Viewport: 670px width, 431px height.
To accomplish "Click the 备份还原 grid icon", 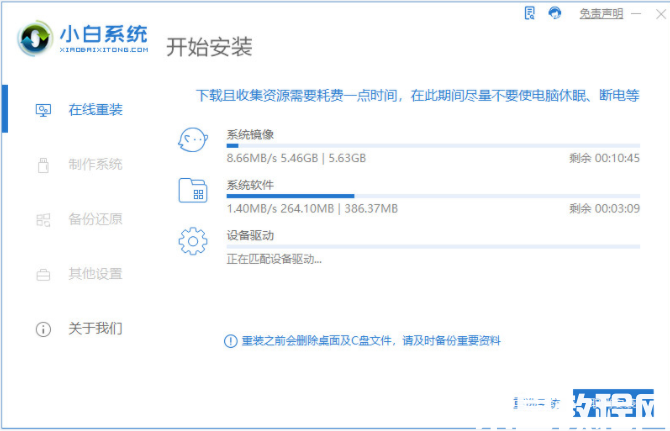I will (x=43, y=220).
